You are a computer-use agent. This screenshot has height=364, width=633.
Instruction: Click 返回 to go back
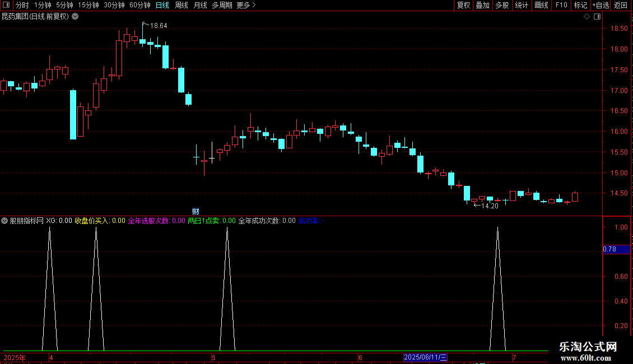click(621, 5)
